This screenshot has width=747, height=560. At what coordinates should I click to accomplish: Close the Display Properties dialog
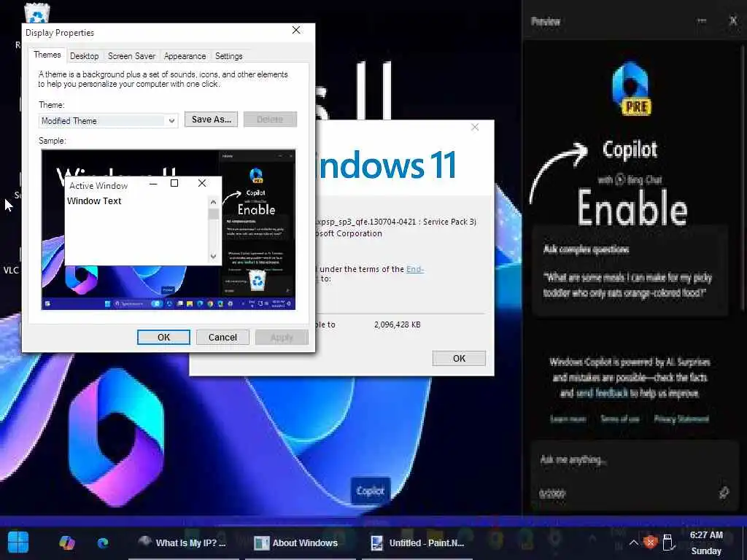point(296,31)
